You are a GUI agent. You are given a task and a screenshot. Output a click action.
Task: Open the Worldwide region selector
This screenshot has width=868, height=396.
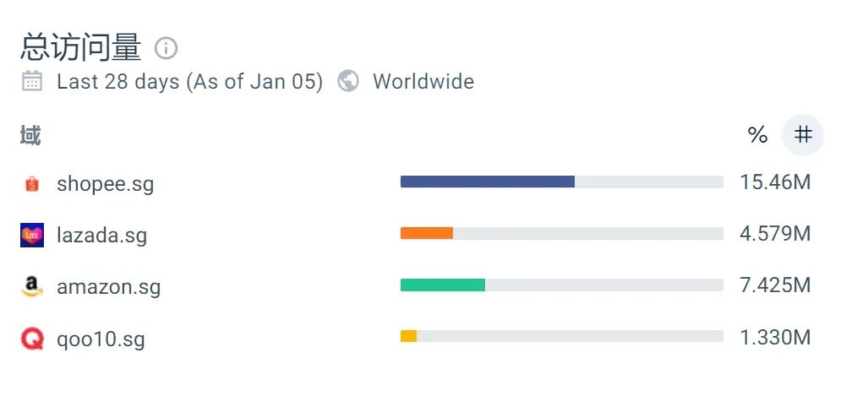423,81
